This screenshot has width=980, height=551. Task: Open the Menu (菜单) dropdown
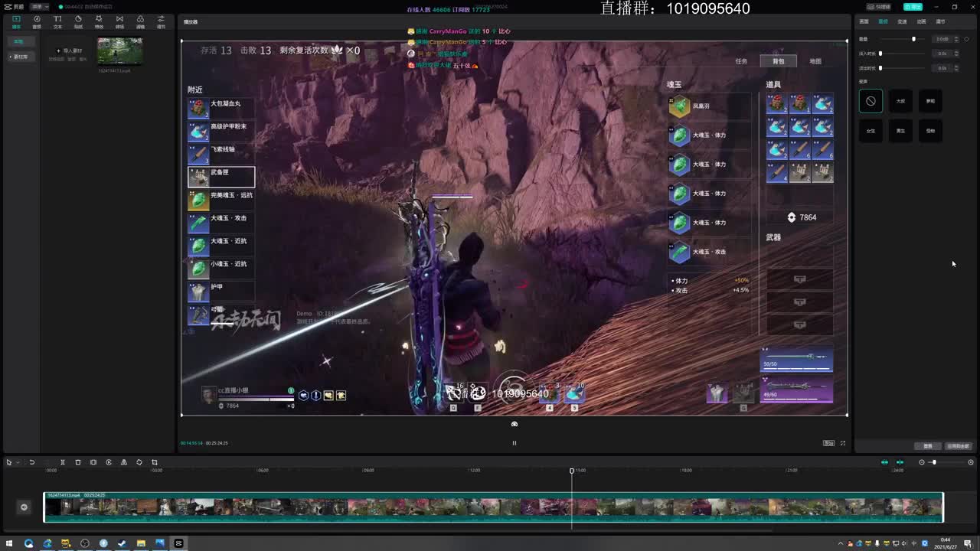[39, 7]
